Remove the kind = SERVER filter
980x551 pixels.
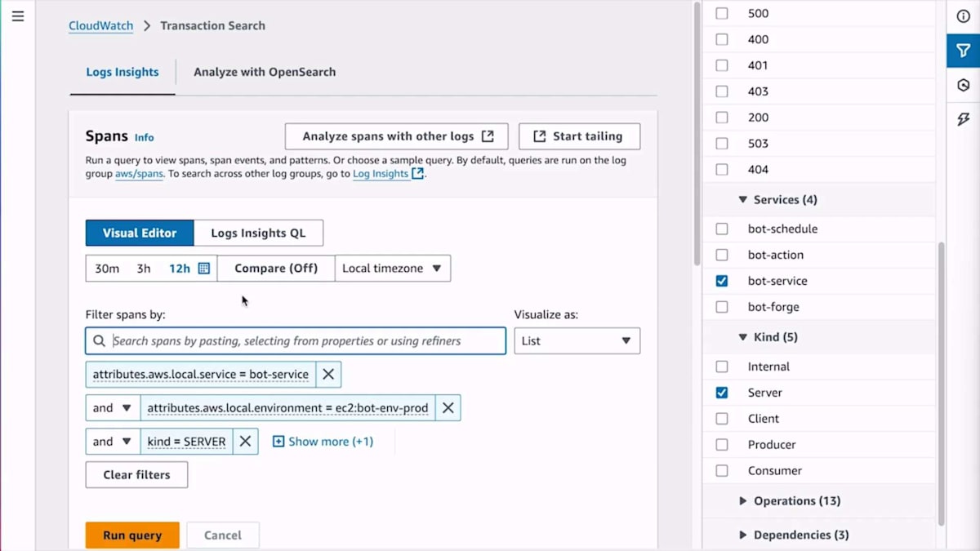(x=245, y=442)
